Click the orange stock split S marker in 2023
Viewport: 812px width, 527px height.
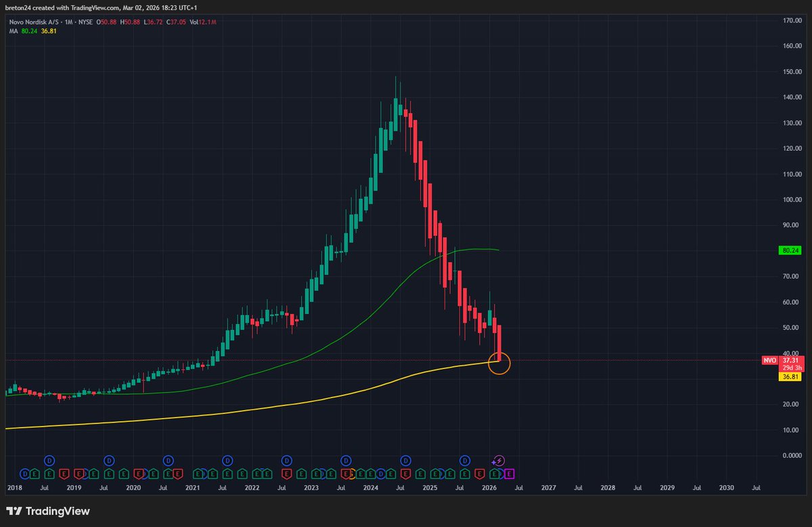click(x=353, y=474)
